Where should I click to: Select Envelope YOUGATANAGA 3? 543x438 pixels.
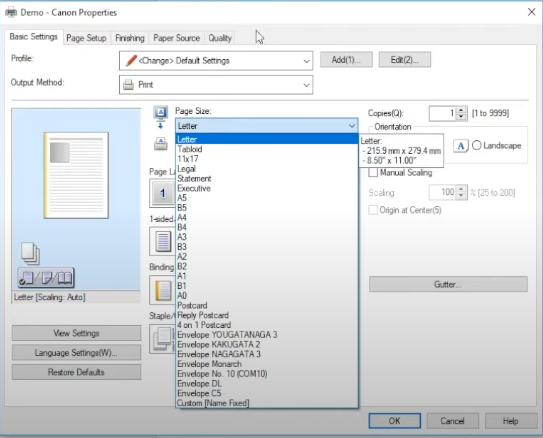coord(267,334)
